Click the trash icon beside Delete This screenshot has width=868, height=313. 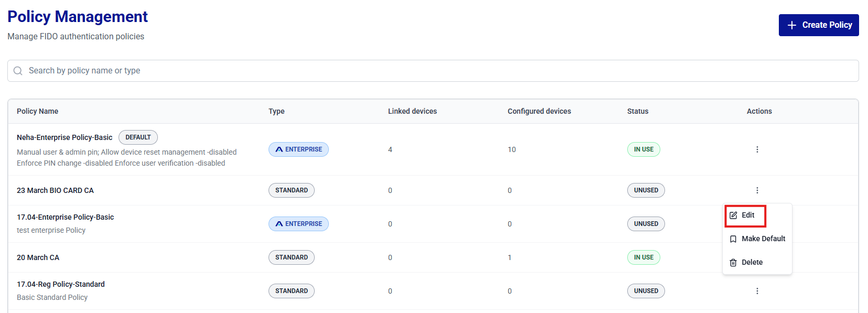[x=733, y=263]
